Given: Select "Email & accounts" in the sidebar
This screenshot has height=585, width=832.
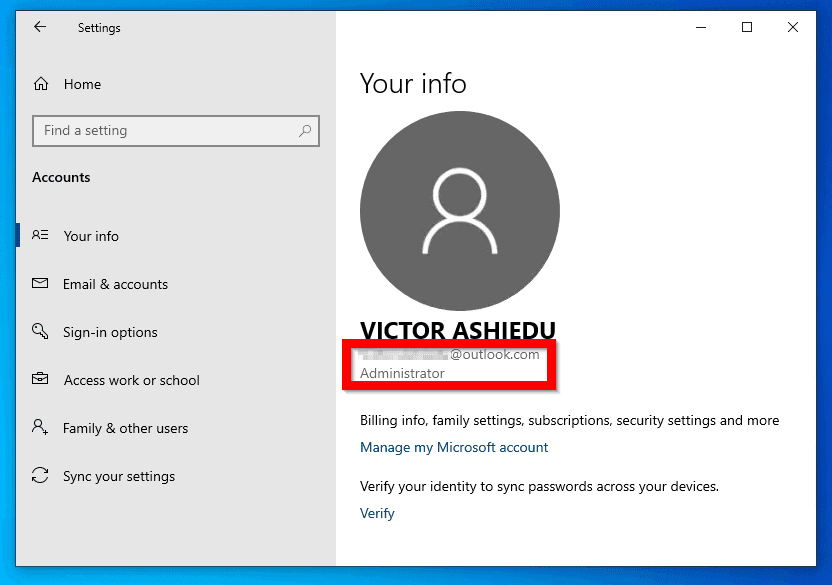Looking at the screenshot, I should tap(115, 284).
